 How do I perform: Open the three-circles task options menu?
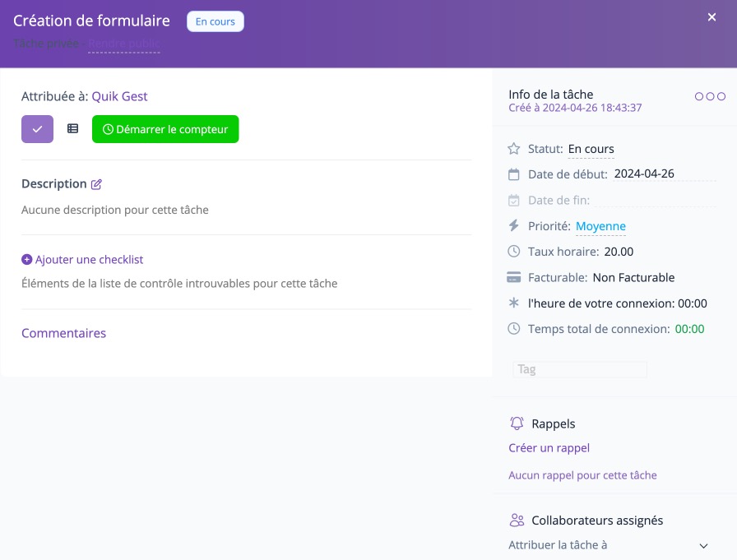pyautogui.click(x=710, y=96)
